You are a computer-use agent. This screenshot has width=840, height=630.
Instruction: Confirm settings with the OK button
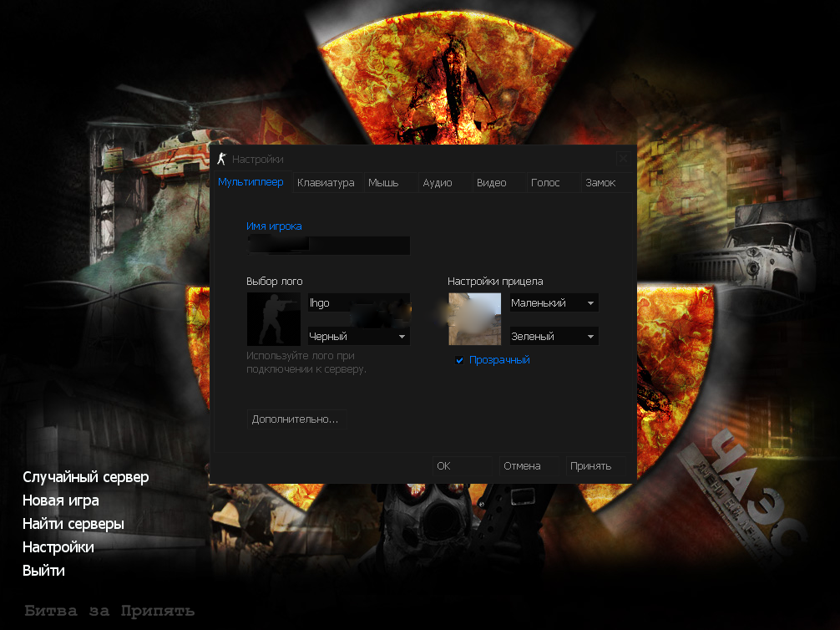462,466
